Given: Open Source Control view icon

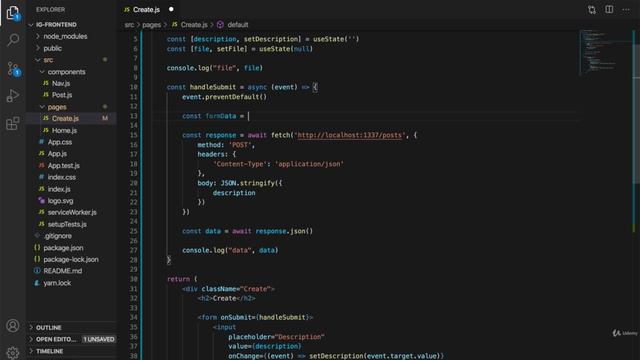Looking at the screenshot, I should click(x=13, y=68).
